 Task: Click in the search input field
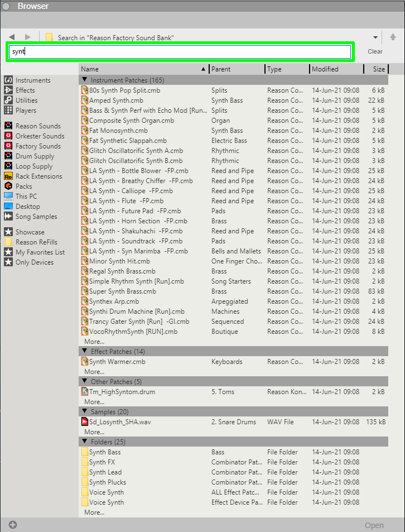click(180, 51)
